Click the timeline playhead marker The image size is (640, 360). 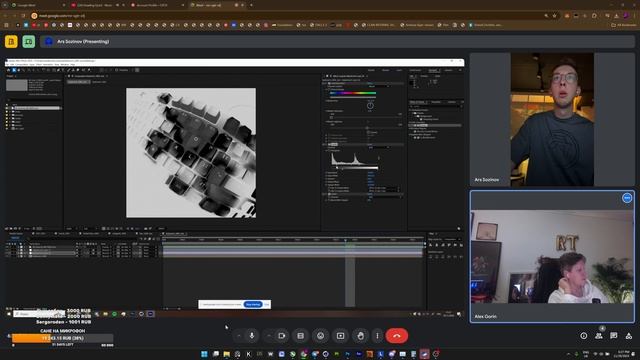point(345,240)
